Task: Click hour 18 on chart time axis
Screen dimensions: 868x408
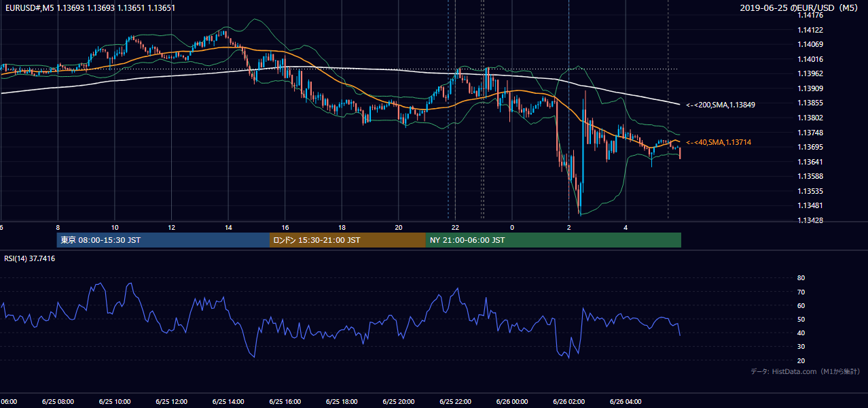Action: (342, 227)
